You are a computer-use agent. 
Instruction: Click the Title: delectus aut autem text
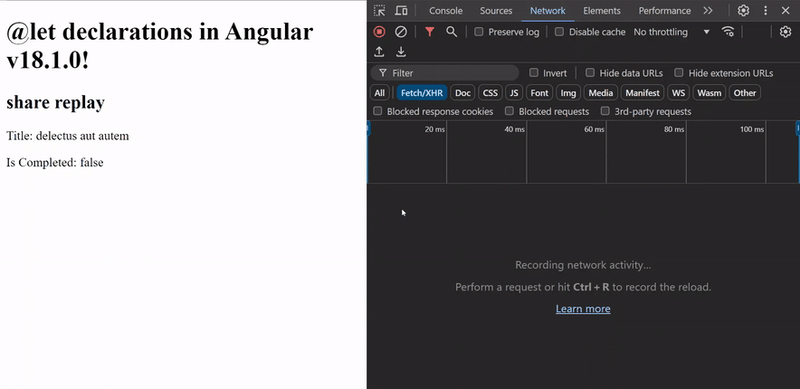(68, 136)
